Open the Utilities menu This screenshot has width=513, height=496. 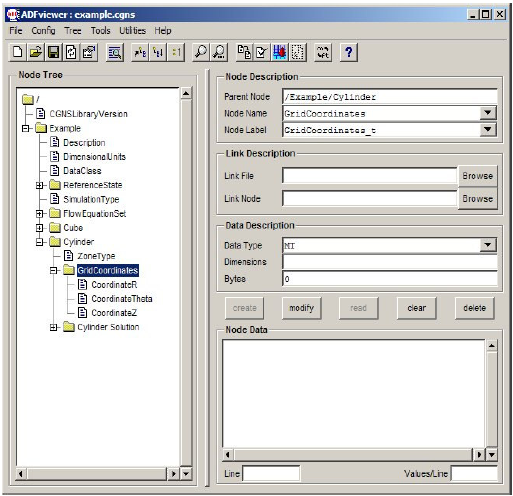point(132,31)
